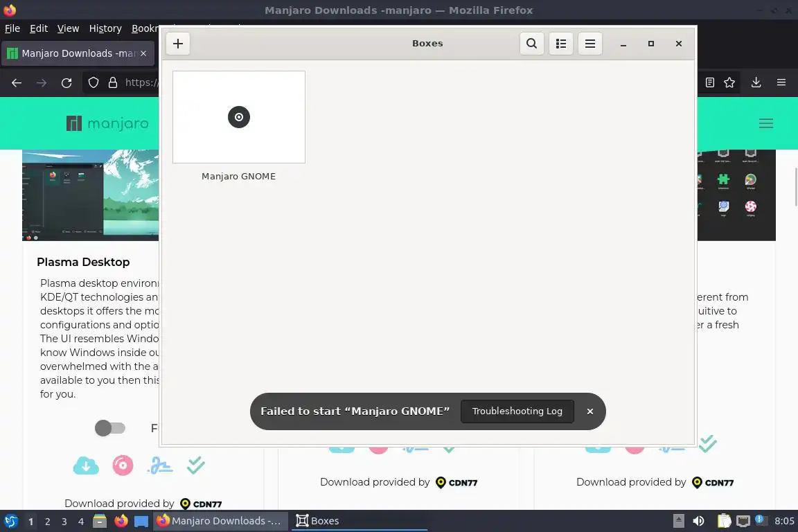Switch to workspace 2
798x532 pixels.
(x=47, y=522)
